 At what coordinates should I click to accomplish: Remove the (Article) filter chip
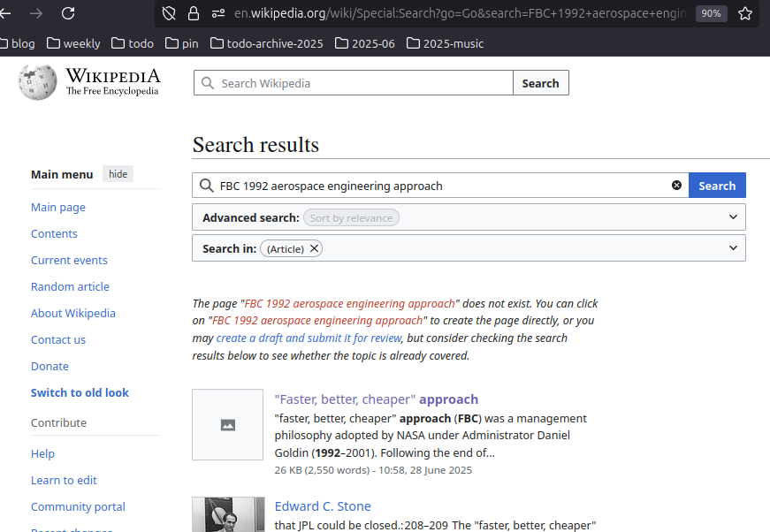[314, 248]
